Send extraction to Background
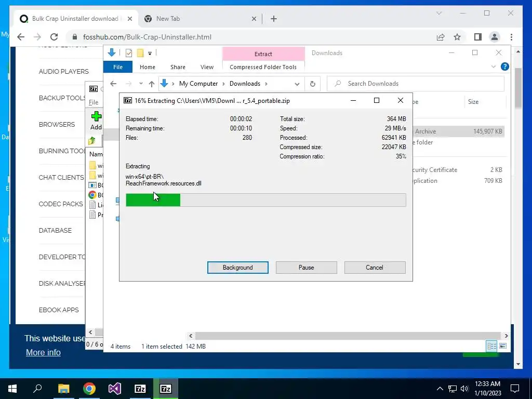Screen dimensions: 532x399 pyautogui.click(x=237, y=268)
